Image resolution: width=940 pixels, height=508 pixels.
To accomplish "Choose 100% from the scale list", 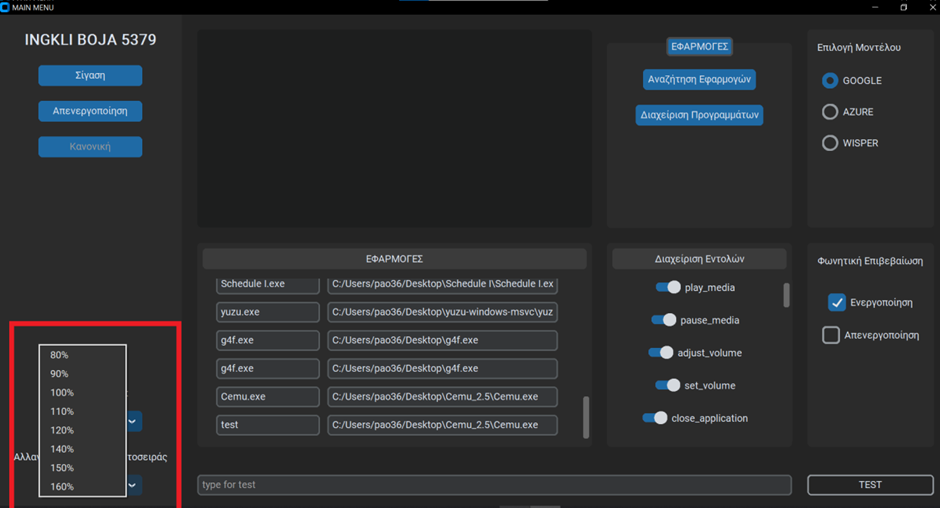I will 83,392.
